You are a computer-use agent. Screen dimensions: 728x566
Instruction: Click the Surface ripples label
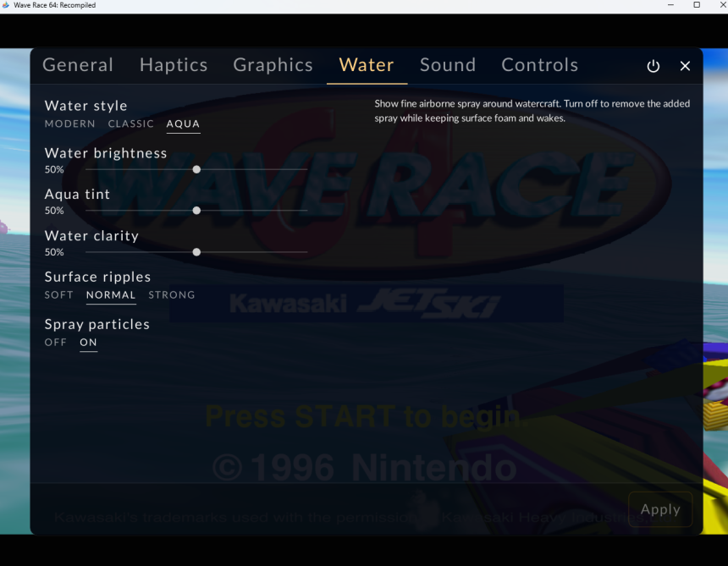pos(98,277)
